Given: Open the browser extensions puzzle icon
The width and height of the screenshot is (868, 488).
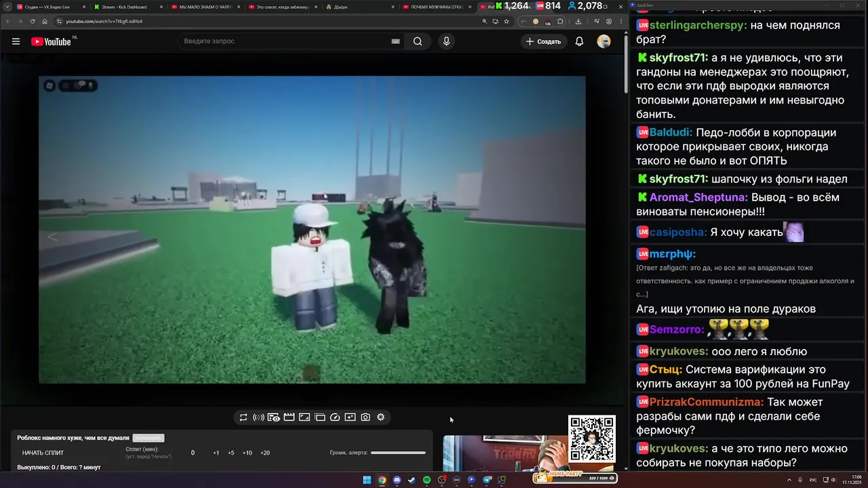Looking at the screenshot, I should 560,21.
